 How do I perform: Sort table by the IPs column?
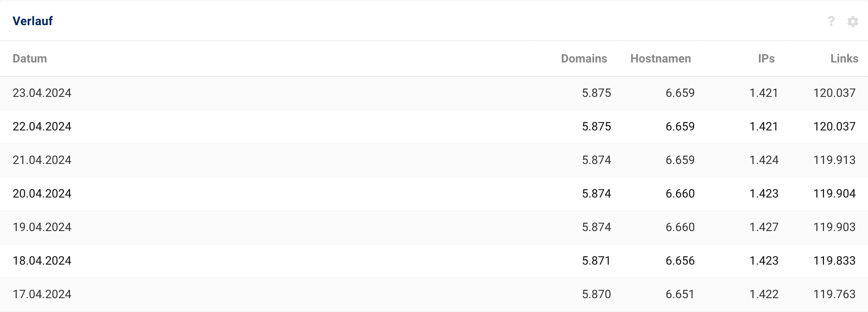pyautogui.click(x=765, y=59)
